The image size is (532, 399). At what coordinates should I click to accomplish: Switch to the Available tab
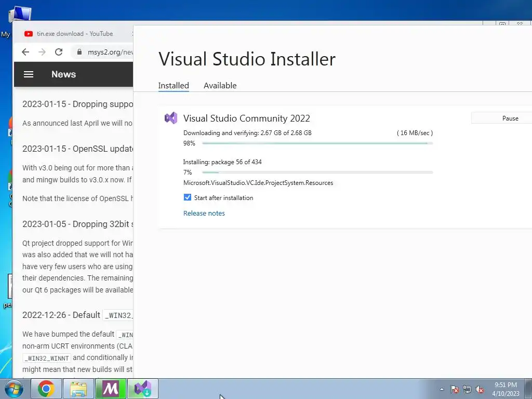click(x=220, y=86)
